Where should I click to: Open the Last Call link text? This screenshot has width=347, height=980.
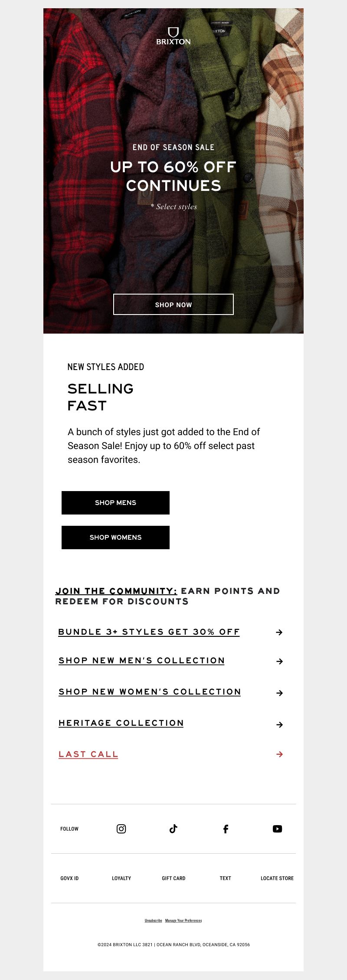click(x=88, y=754)
